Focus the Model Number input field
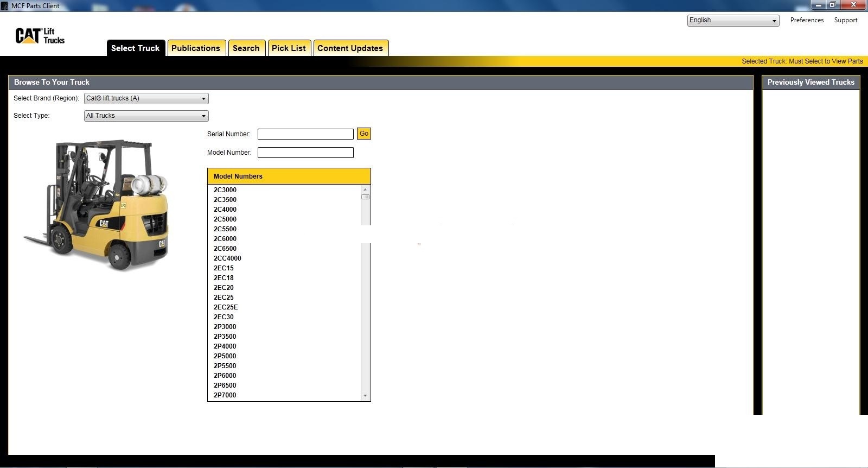868x468 pixels. coord(305,153)
